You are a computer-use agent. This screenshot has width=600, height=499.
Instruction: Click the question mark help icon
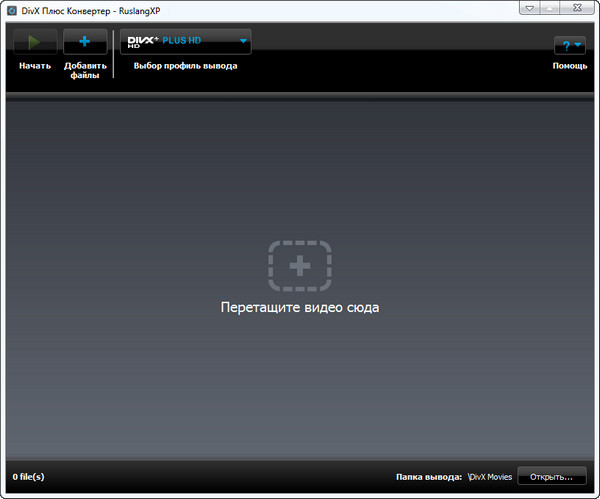click(x=566, y=45)
